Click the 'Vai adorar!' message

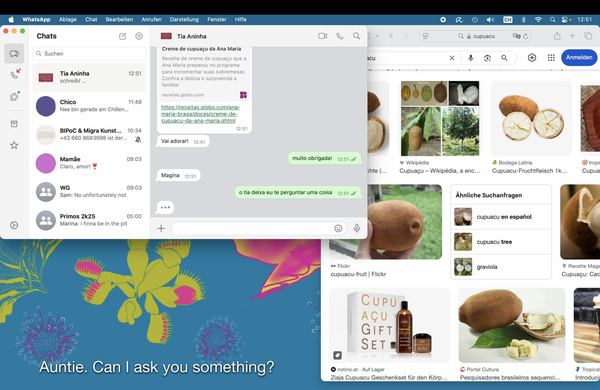coord(183,141)
